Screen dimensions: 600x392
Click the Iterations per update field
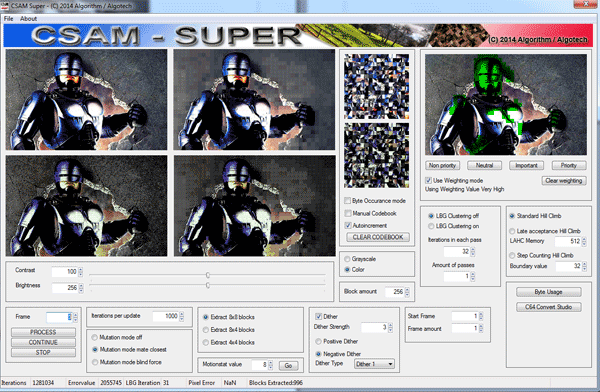pyautogui.click(x=166, y=316)
